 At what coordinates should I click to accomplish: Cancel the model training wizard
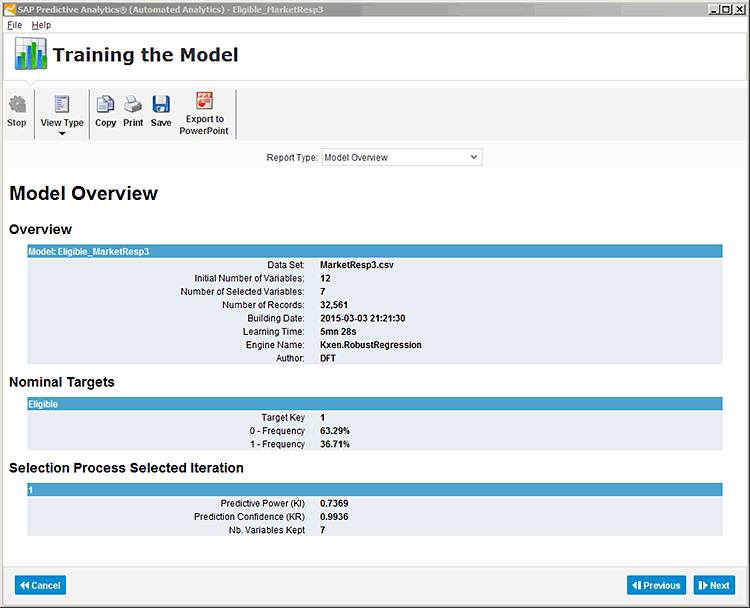click(x=40, y=585)
